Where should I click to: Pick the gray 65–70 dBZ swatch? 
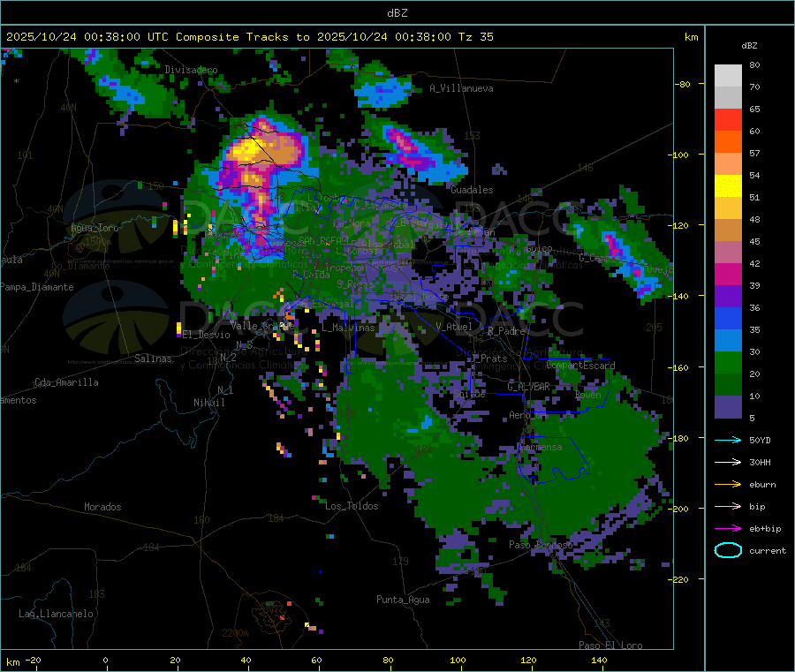coord(728,98)
